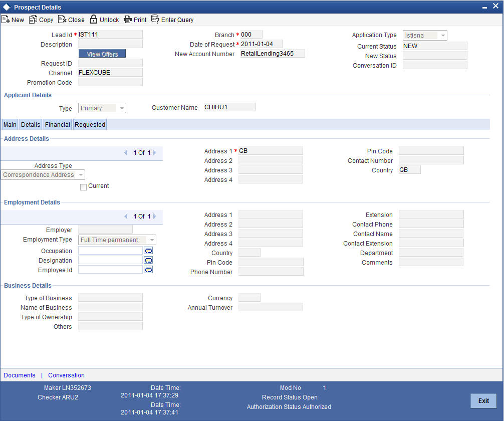Click the Copy record toolbar icon
The height and width of the screenshot is (421, 504).
pyautogui.click(x=33, y=20)
